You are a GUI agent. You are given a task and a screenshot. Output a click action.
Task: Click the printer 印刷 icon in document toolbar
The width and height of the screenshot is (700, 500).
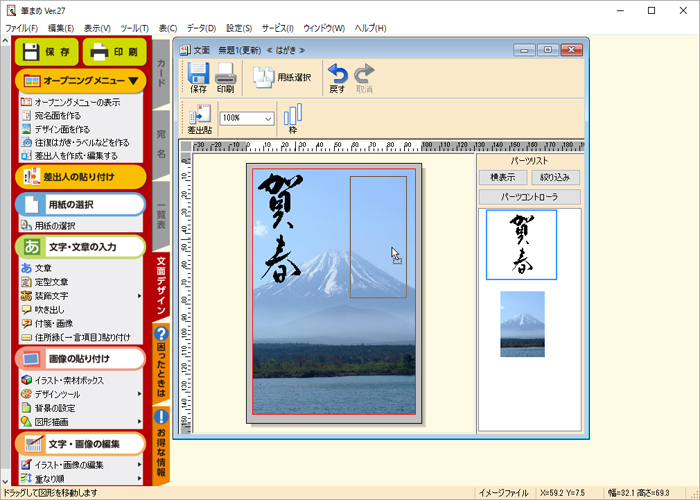point(226,78)
